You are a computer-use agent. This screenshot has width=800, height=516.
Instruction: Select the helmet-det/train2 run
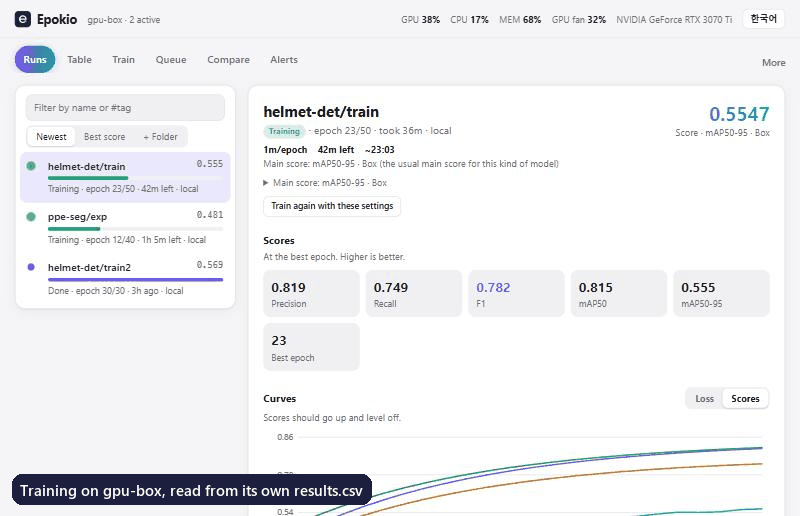pos(125,278)
